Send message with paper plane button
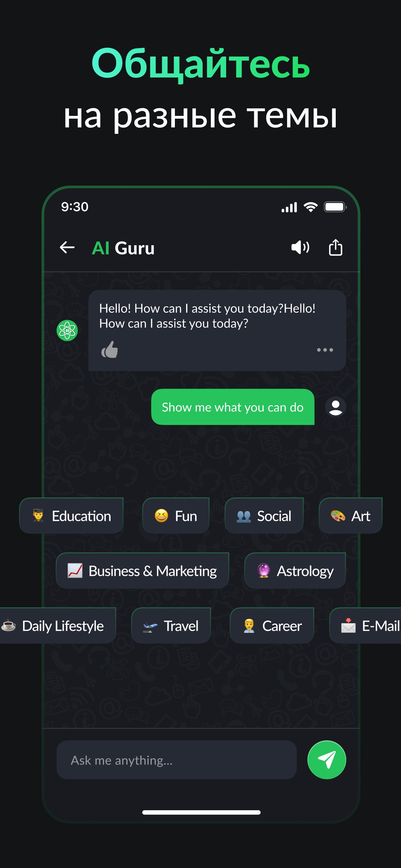The height and width of the screenshot is (868, 401). (327, 760)
